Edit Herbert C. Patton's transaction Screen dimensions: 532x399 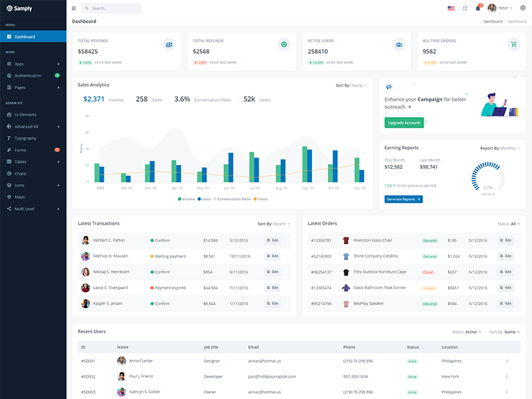point(273,240)
